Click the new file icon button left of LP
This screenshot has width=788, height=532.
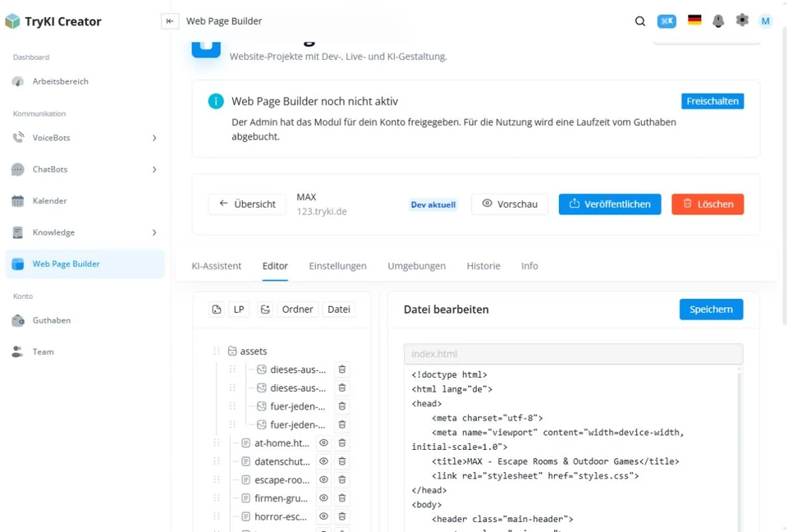[217, 310]
